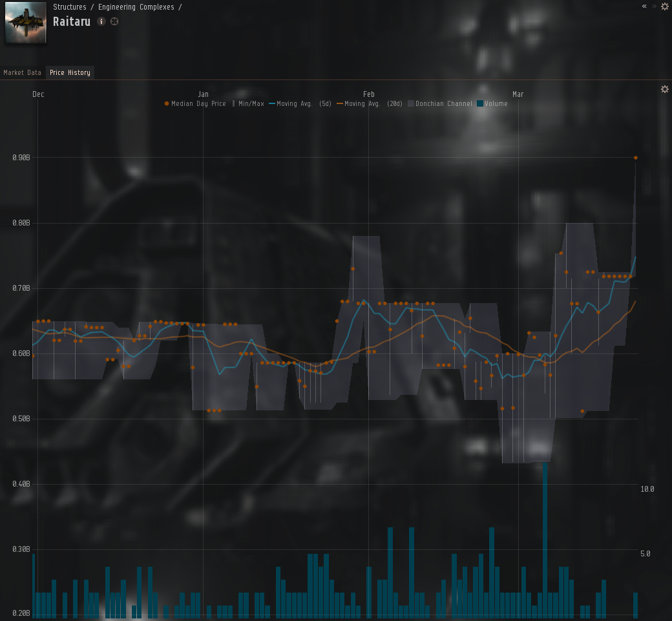The width and height of the screenshot is (672, 621).
Task: Toggle the Min/Max legend entry
Action: (x=248, y=103)
